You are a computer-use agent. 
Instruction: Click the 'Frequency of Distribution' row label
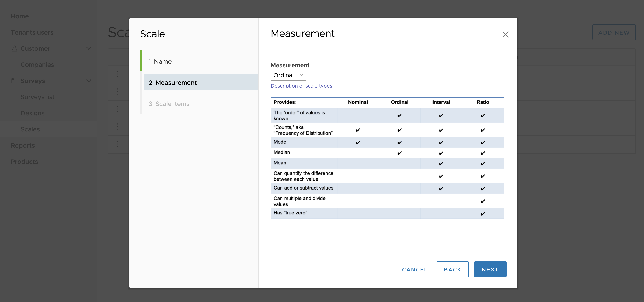[x=303, y=130]
